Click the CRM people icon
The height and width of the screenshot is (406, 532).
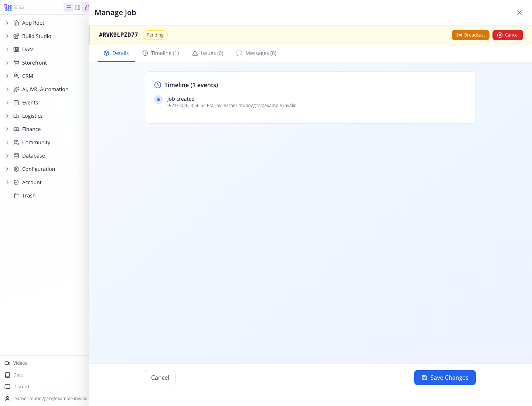tap(16, 76)
